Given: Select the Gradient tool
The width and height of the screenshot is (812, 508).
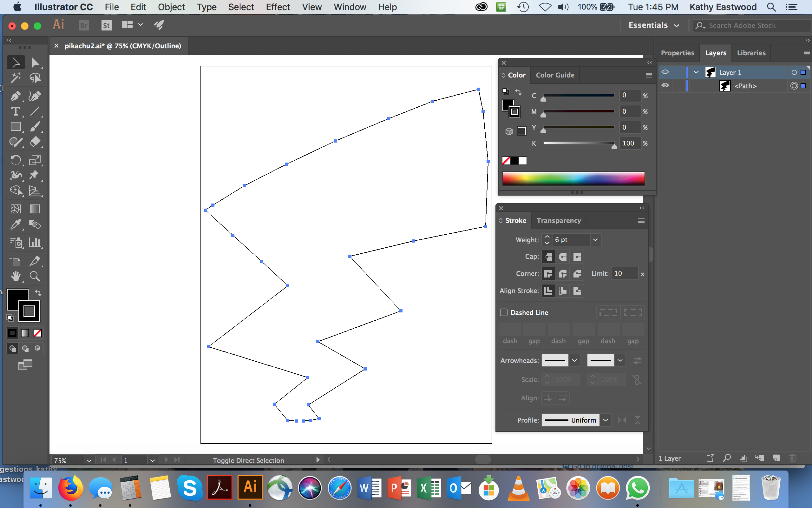Looking at the screenshot, I should tap(35, 209).
